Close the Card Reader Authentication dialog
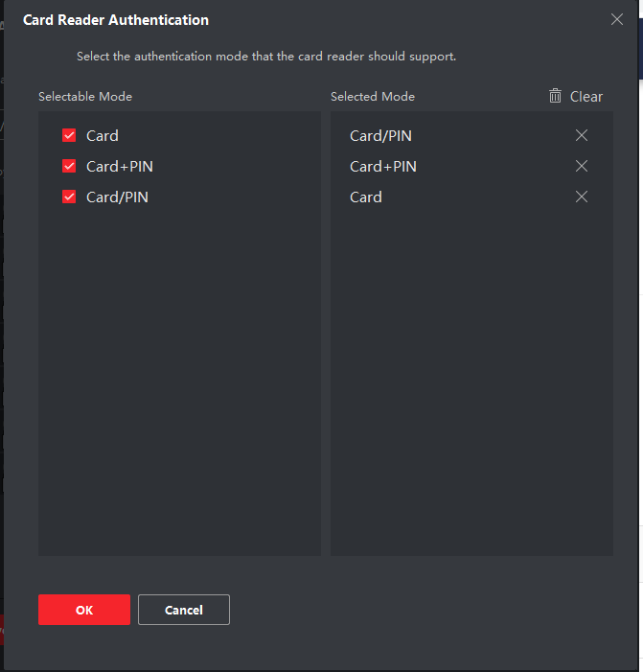 [617, 19]
